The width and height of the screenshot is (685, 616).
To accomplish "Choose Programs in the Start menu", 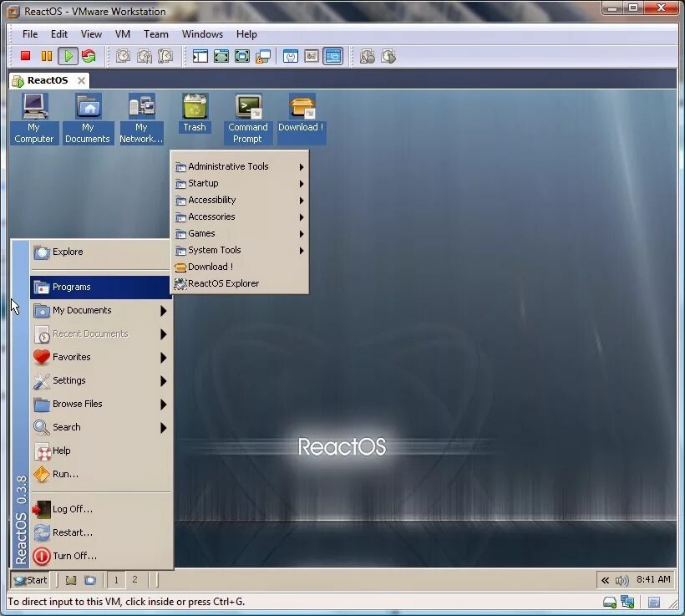I will pyautogui.click(x=100, y=288).
